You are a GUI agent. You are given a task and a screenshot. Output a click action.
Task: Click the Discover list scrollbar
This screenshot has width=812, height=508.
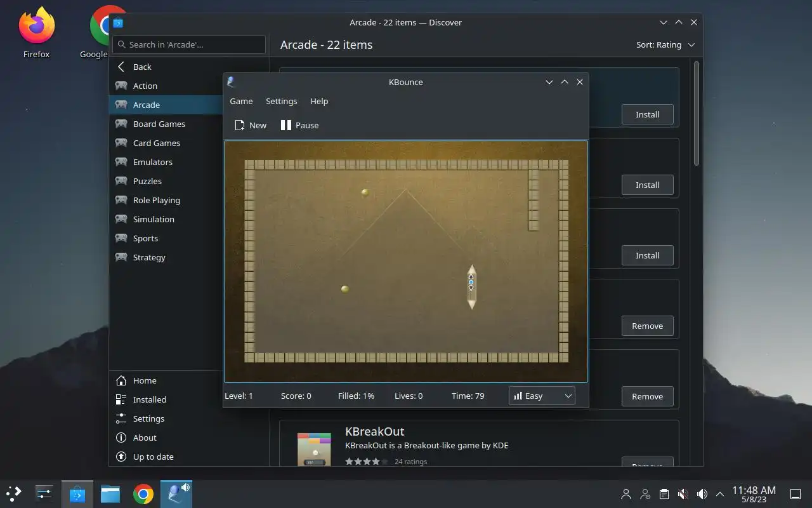(x=696, y=114)
